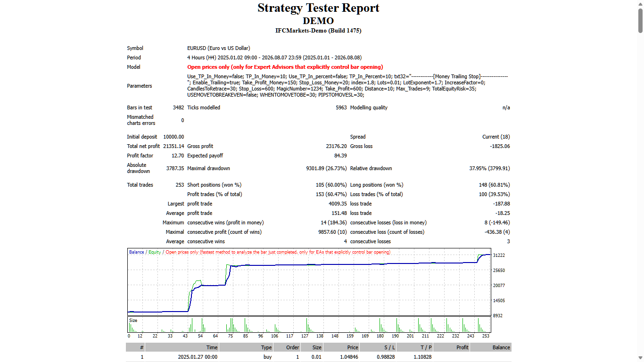Click the Type column header
This screenshot has height=362, width=644.
tap(246, 347)
